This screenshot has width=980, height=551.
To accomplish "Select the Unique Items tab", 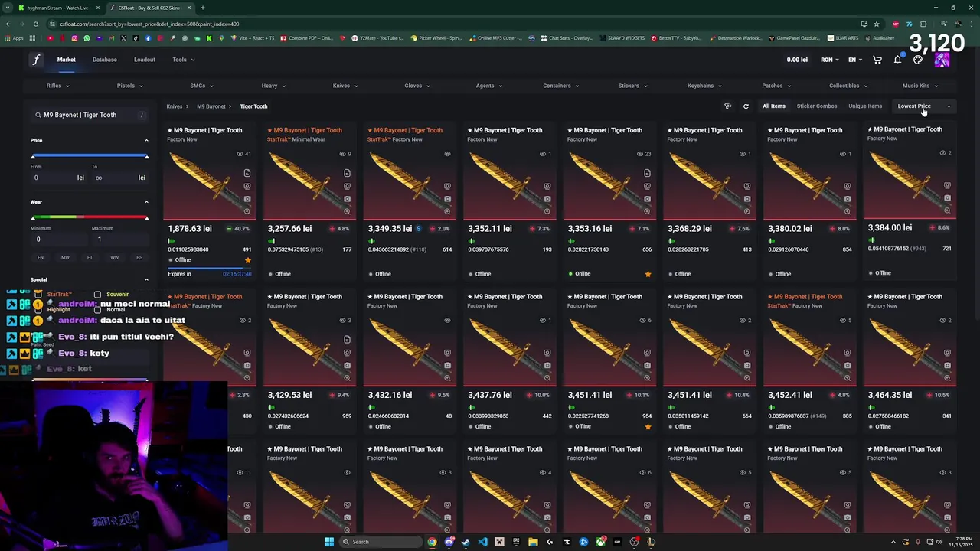I will (x=865, y=106).
